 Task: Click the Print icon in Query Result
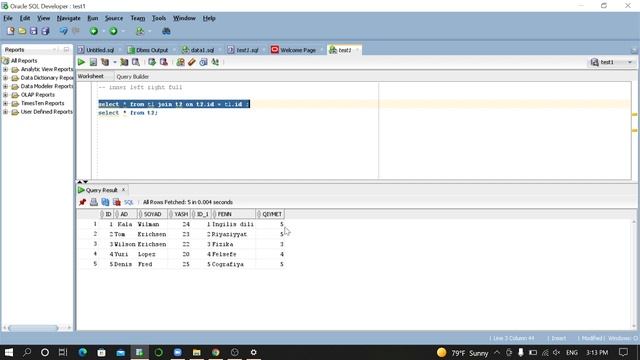click(94, 202)
